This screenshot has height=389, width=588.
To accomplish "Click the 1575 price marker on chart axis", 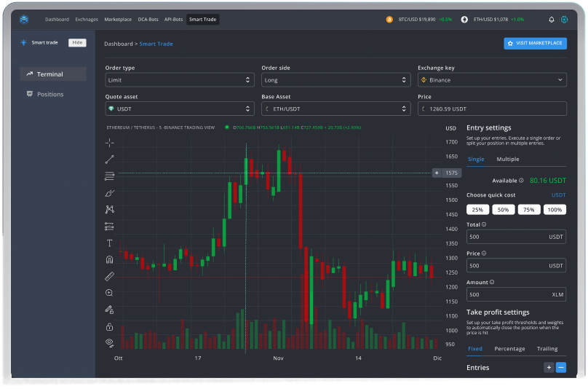I will (446, 173).
